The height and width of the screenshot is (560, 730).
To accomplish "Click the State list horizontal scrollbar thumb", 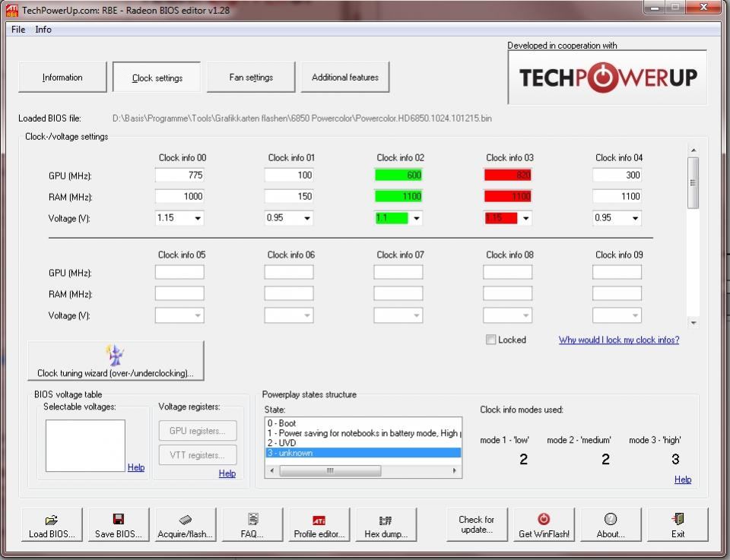I will click(x=330, y=470).
